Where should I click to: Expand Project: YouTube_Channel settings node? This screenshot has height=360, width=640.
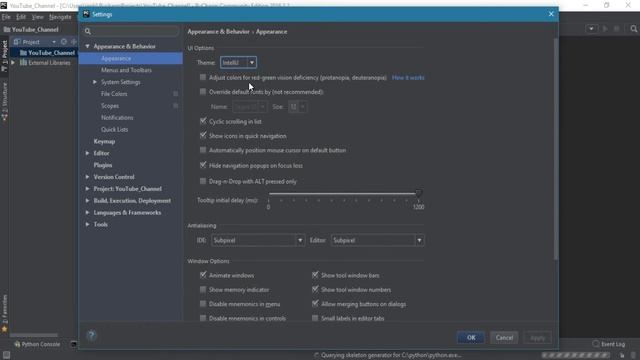pos(87,189)
